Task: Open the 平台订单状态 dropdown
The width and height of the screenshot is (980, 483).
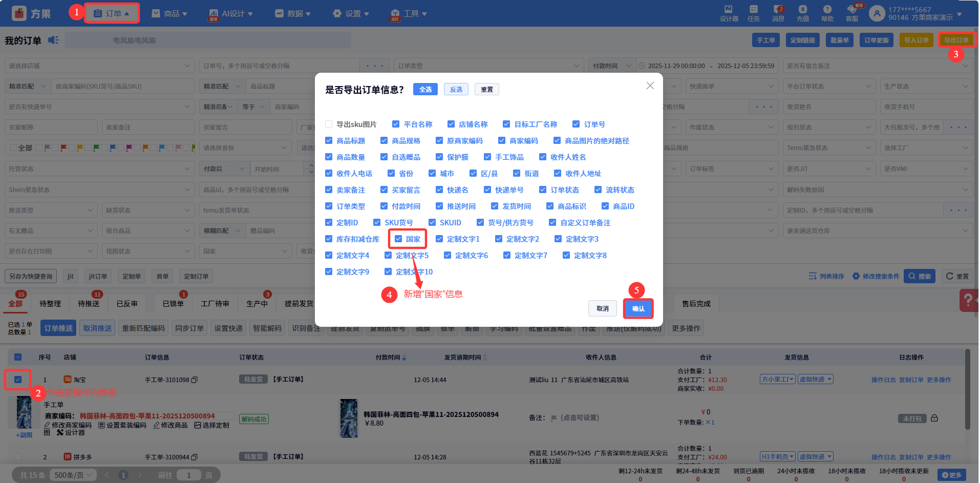Action: (829, 86)
